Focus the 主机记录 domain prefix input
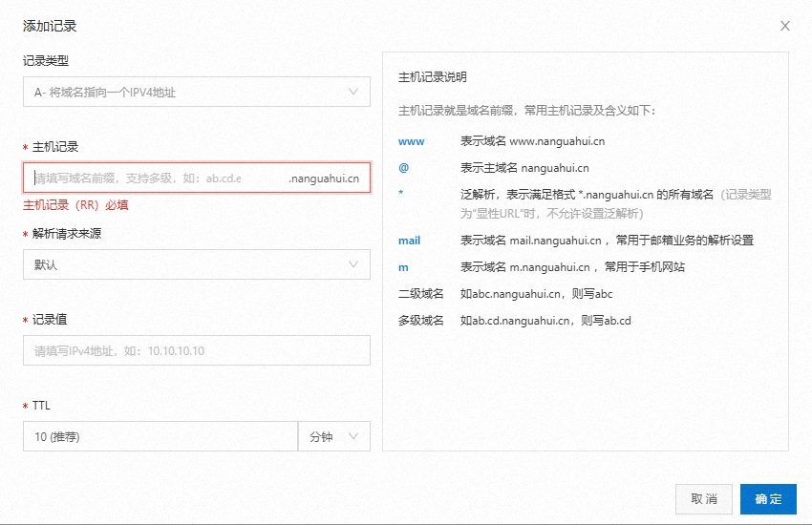This screenshot has height=525, width=812. pos(153,178)
